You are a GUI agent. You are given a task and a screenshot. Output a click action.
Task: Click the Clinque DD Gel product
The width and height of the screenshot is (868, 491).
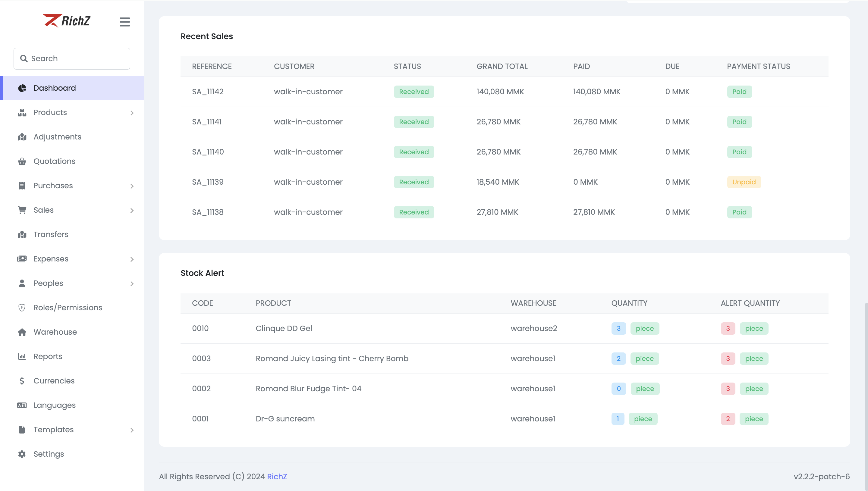tap(284, 328)
